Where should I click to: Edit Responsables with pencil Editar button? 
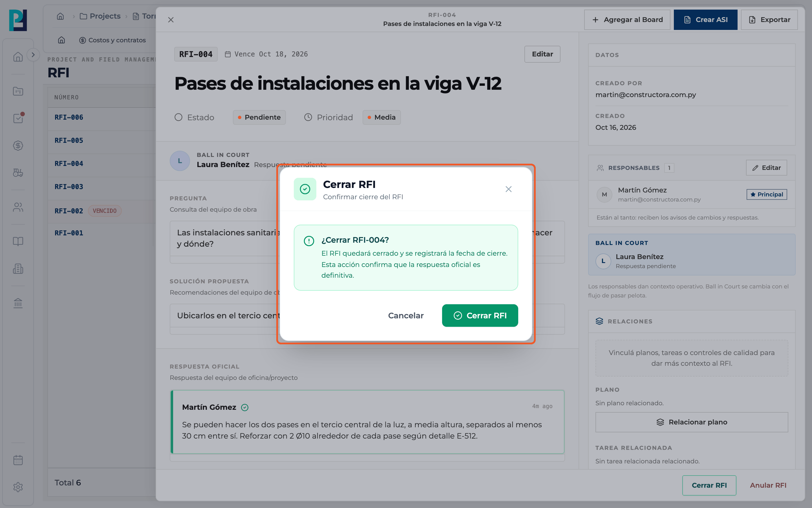click(x=766, y=168)
